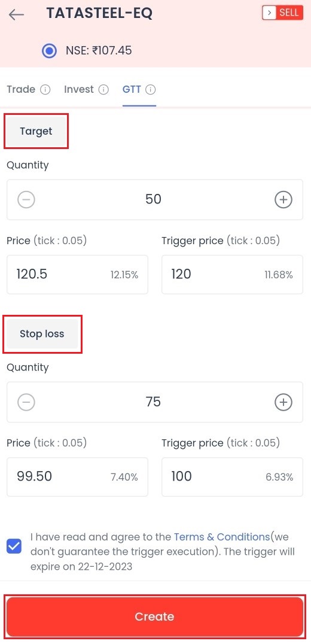The height and width of the screenshot is (644, 311).
Task: Open the info icon beside Trade
Action: tap(45, 90)
